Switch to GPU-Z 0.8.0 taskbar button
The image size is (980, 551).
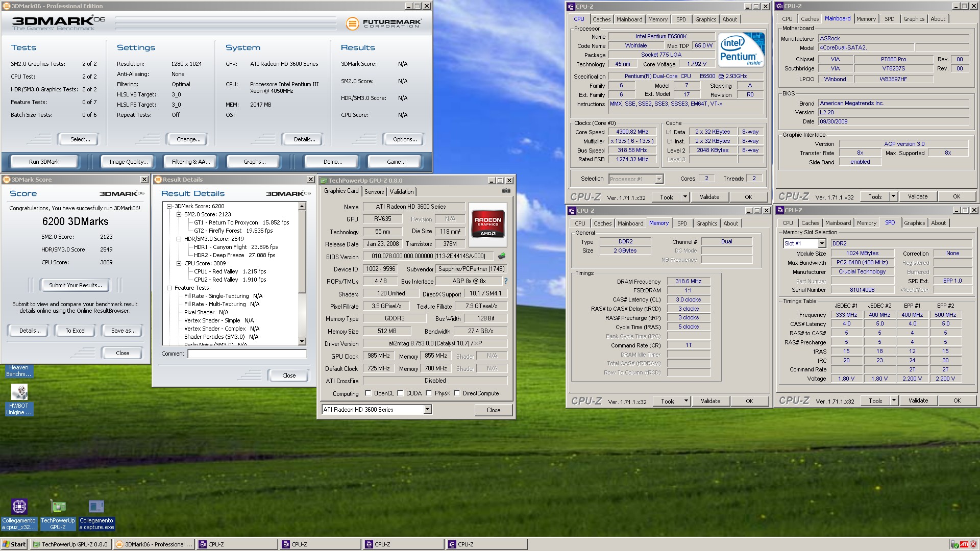point(70,544)
